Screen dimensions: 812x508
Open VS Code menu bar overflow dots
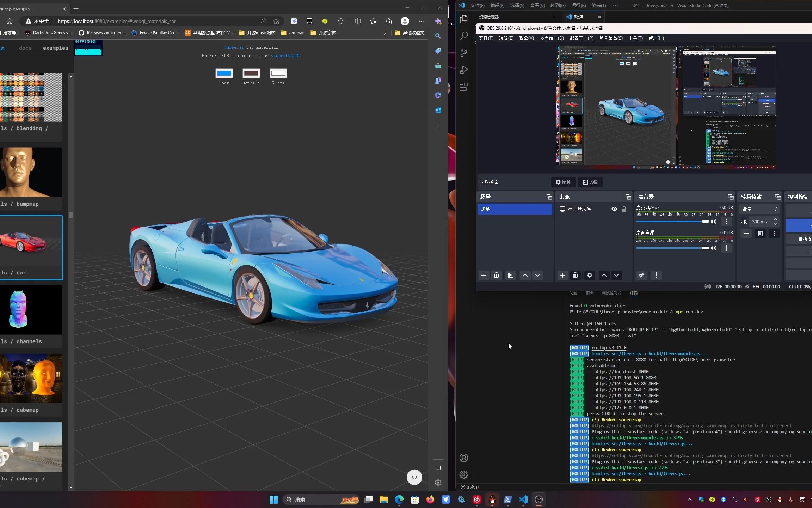tap(615, 5)
